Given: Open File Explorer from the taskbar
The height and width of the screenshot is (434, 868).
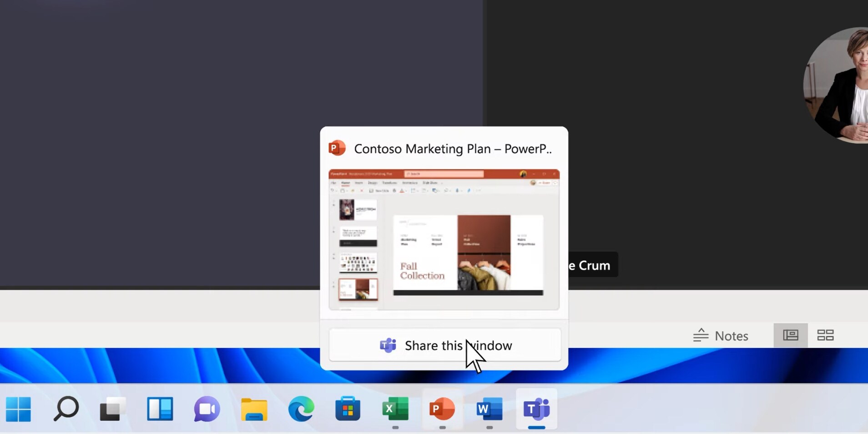Looking at the screenshot, I should 253,409.
